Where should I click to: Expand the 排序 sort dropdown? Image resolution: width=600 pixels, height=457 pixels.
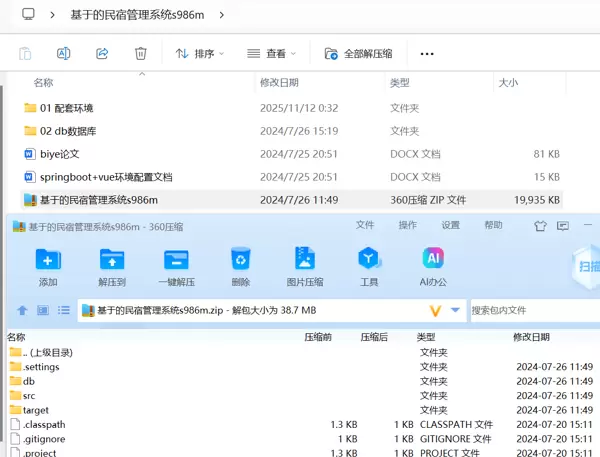[199, 53]
